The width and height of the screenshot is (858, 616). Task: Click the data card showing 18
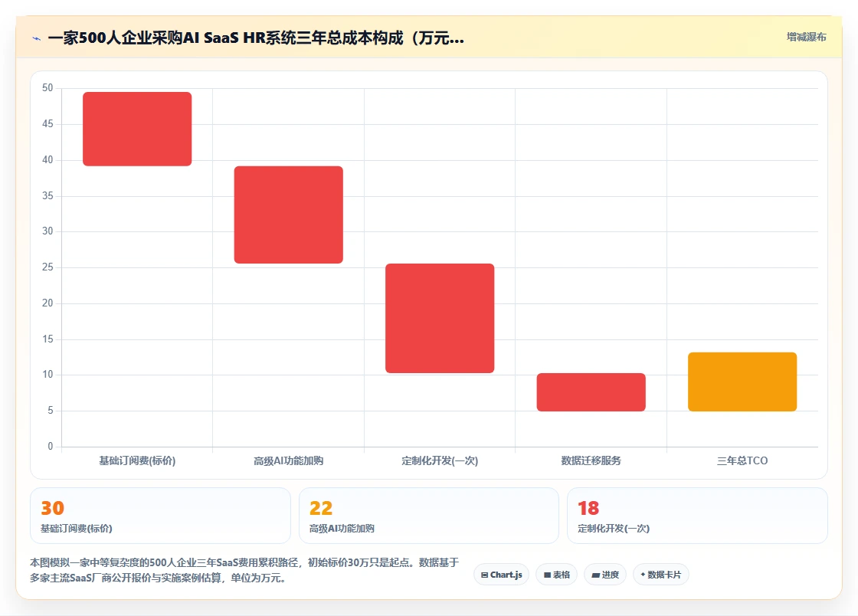tap(698, 516)
